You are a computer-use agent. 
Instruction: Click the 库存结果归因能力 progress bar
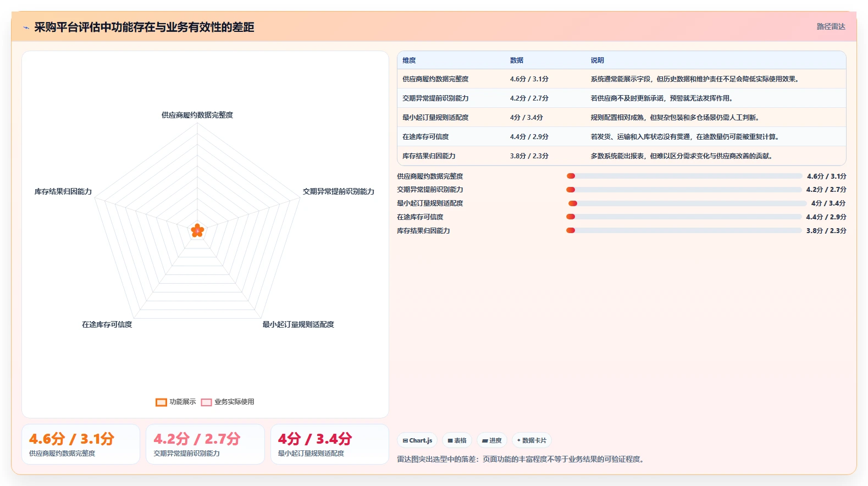pos(684,230)
